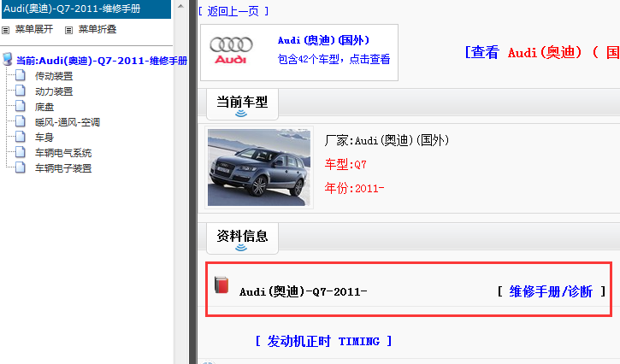The width and height of the screenshot is (620, 364).
Task: Open the 车辆电子装置 tree item
Action: point(63,168)
